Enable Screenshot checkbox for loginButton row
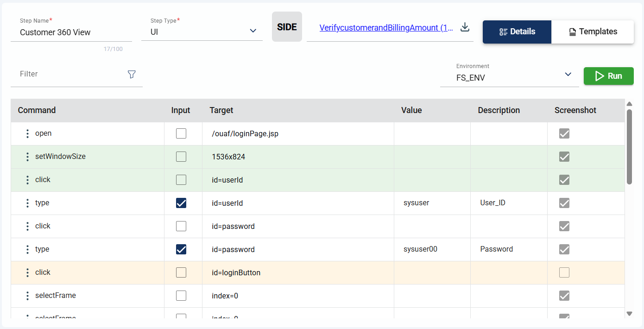This screenshot has height=329, width=644. point(564,272)
